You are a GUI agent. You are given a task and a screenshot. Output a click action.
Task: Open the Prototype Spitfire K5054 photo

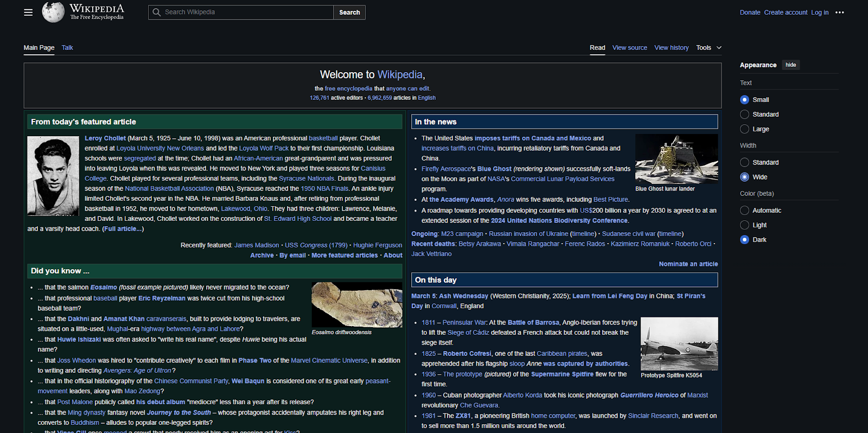tap(679, 343)
